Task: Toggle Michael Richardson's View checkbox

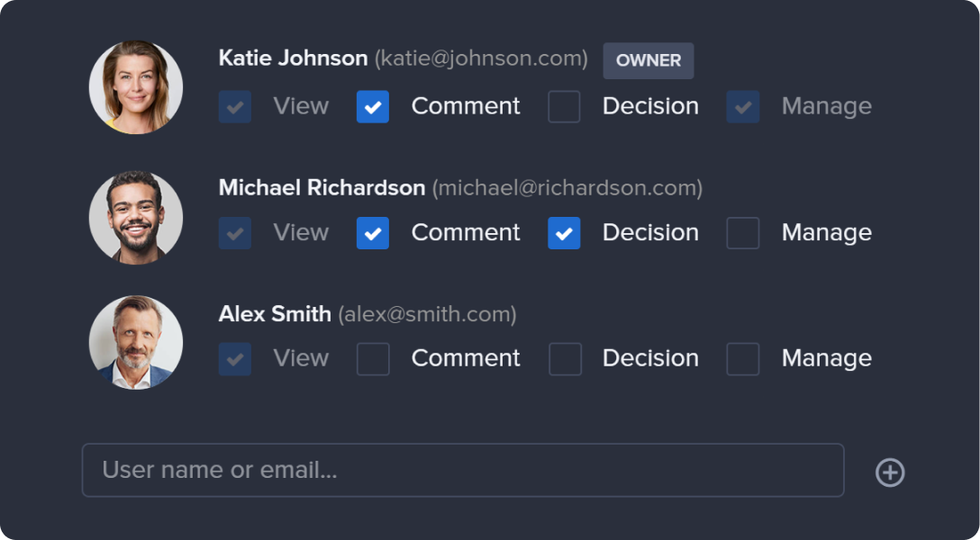Action: tap(235, 233)
